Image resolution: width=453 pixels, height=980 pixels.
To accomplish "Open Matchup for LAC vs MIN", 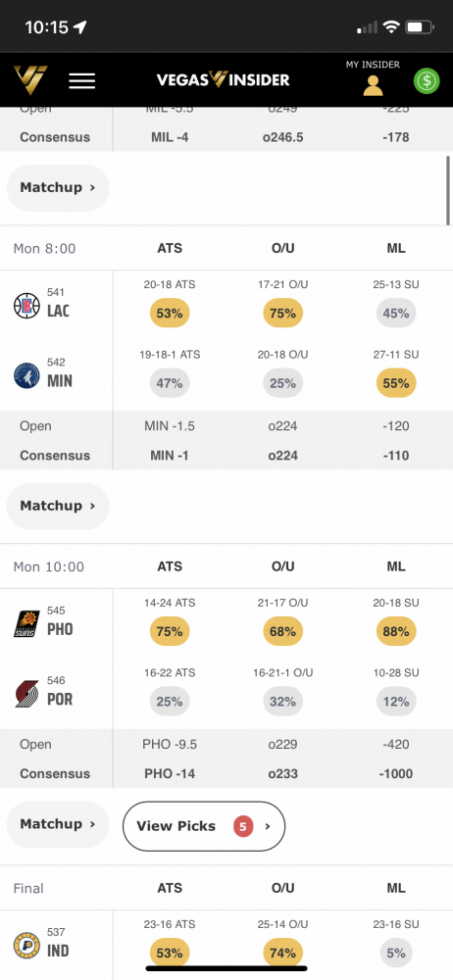I will [58, 506].
